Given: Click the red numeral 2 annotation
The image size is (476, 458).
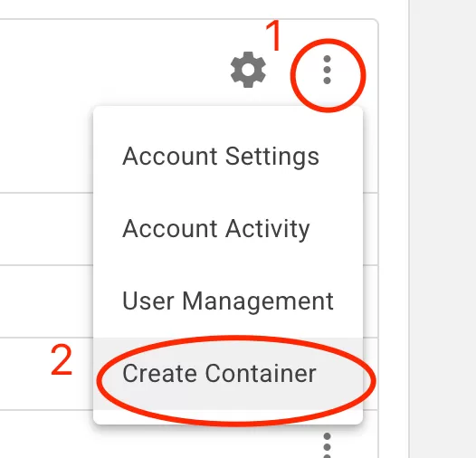Looking at the screenshot, I should coord(62,360).
